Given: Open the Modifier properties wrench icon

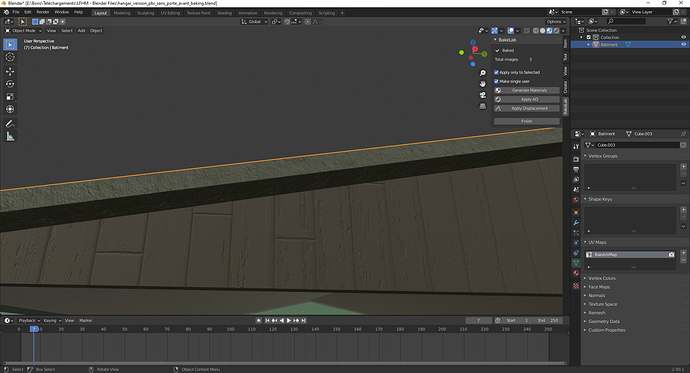Looking at the screenshot, I should coord(576,223).
